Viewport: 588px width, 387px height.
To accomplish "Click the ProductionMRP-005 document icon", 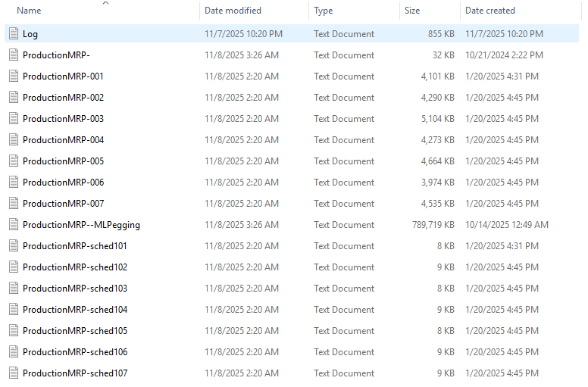I will coord(13,161).
